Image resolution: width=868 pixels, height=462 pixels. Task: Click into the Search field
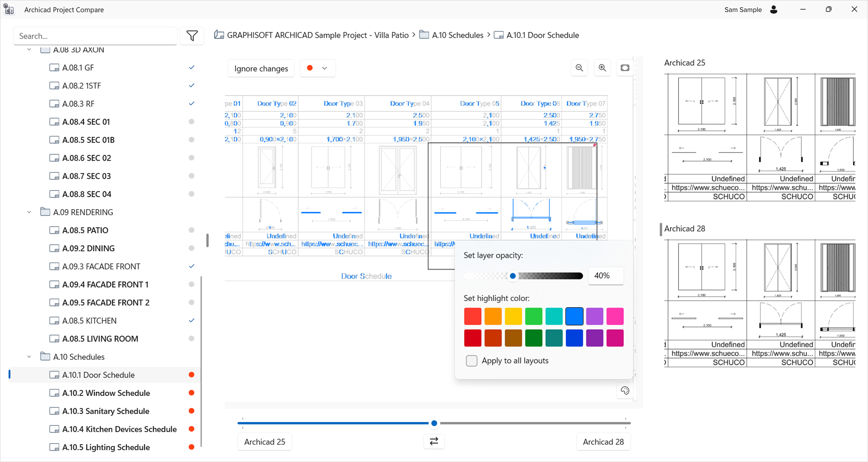95,36
